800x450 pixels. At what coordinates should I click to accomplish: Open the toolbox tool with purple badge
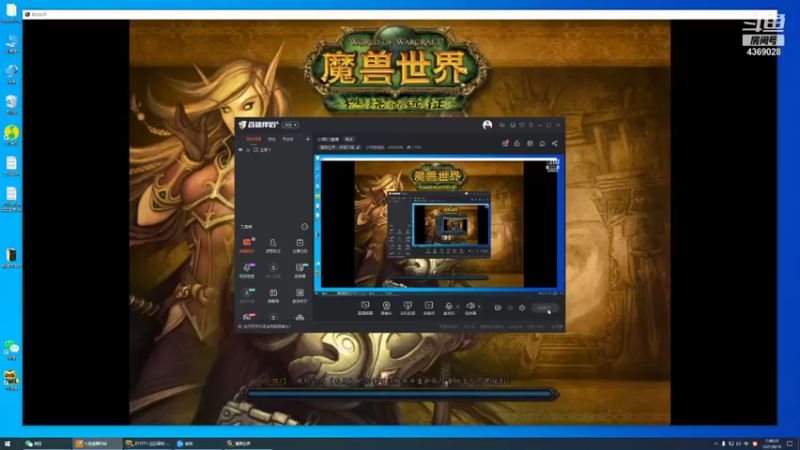(247, 270)
